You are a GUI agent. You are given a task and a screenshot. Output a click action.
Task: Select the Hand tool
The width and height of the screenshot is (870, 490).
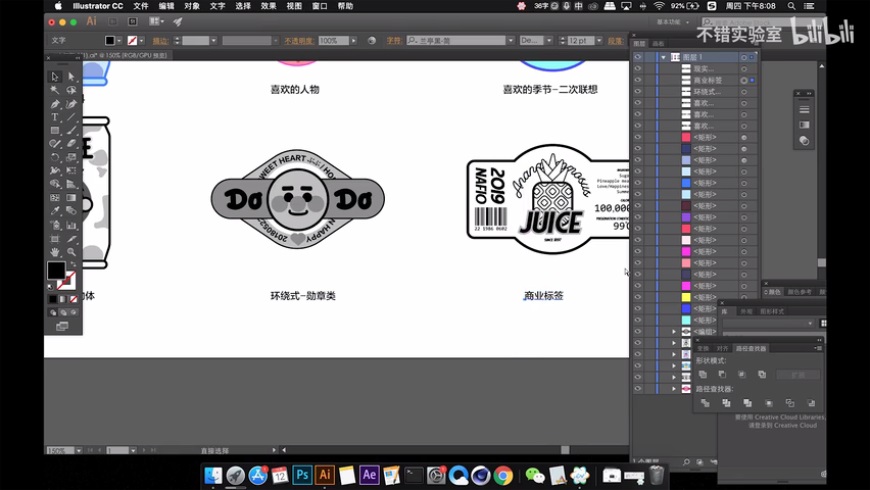coord(54,252)
